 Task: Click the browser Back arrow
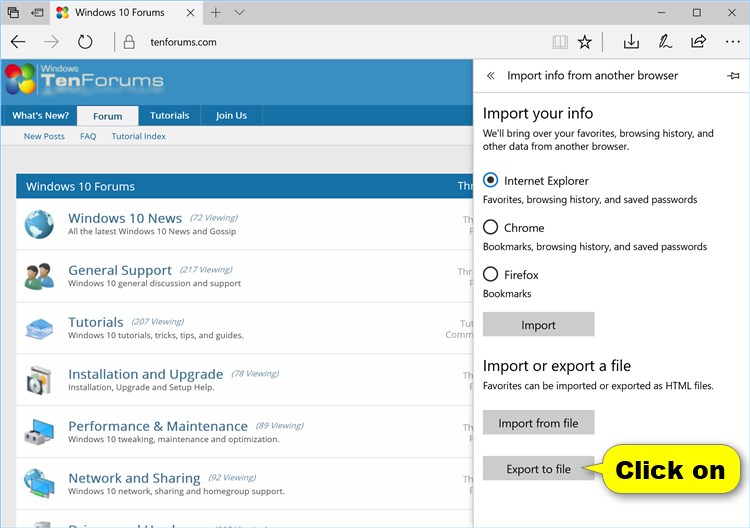click(18, 42)
